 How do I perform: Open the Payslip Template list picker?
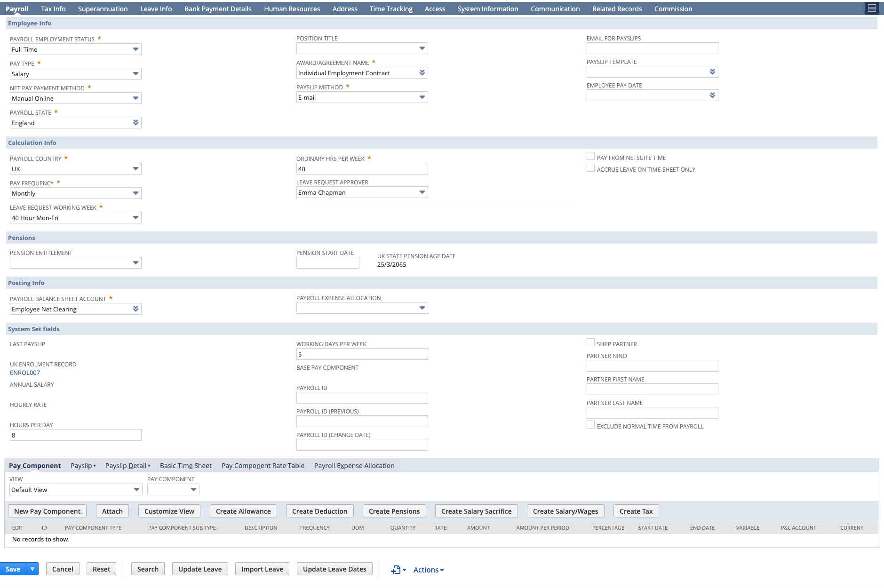tap(713, 72)
